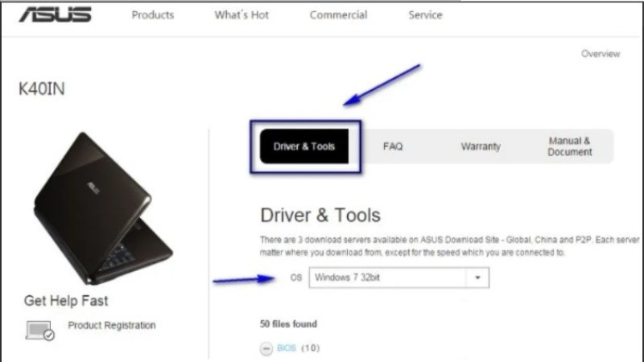Open the Product Registration link
The height and width of the screenshot is (362, 644).
pos(112,326)
